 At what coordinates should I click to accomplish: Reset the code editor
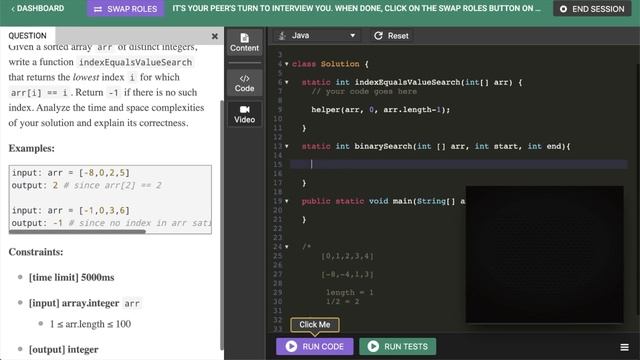(391, 36)
